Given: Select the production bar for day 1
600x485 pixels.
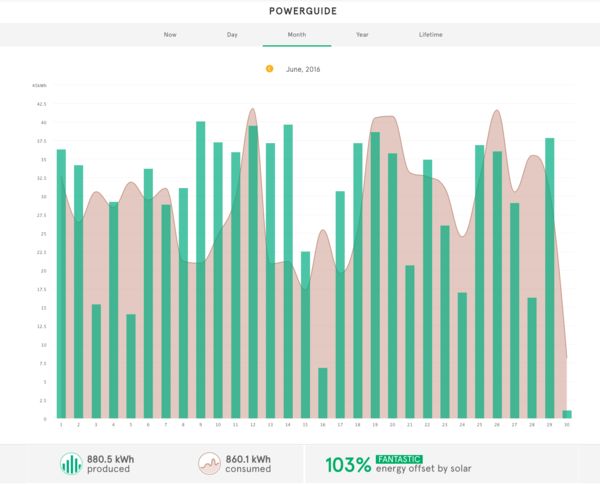Looking at the screenshot, I should pos(61,284).
